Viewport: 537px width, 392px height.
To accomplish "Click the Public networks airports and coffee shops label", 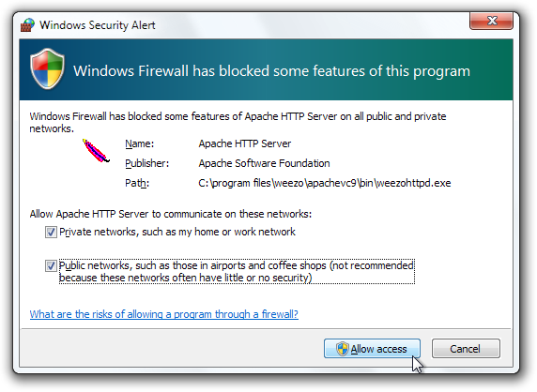I will 237,271.
